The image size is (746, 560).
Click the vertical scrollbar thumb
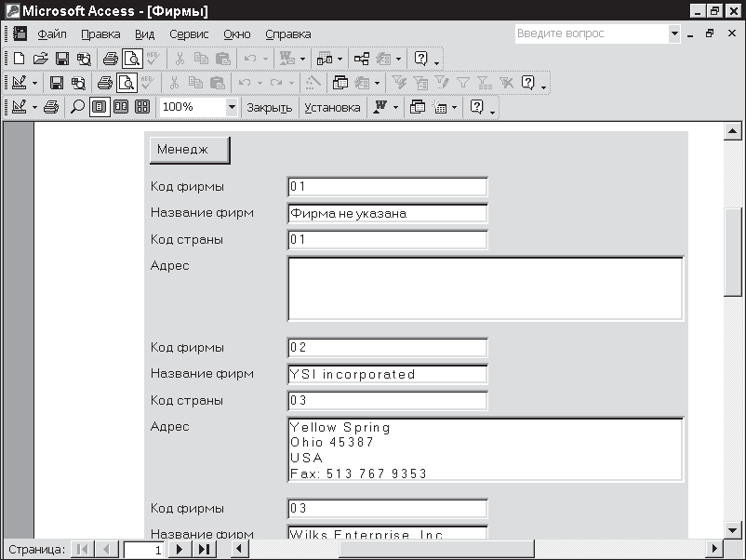pos(734,251)
